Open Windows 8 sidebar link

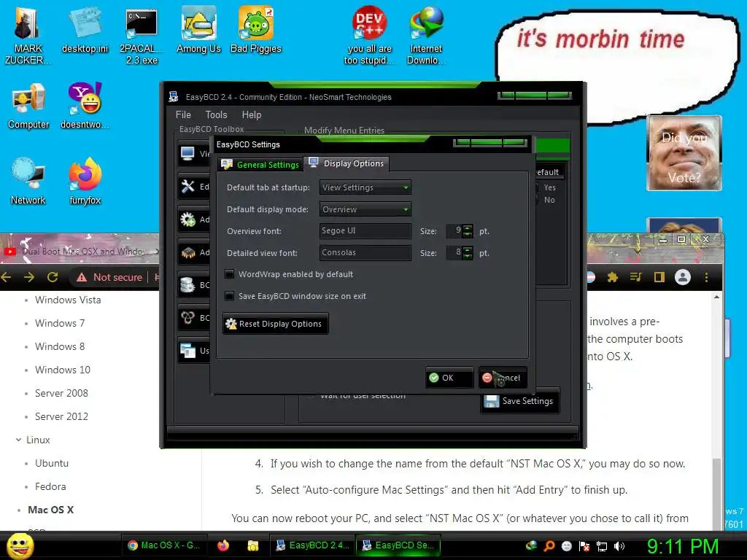click(x=60, y=346)
